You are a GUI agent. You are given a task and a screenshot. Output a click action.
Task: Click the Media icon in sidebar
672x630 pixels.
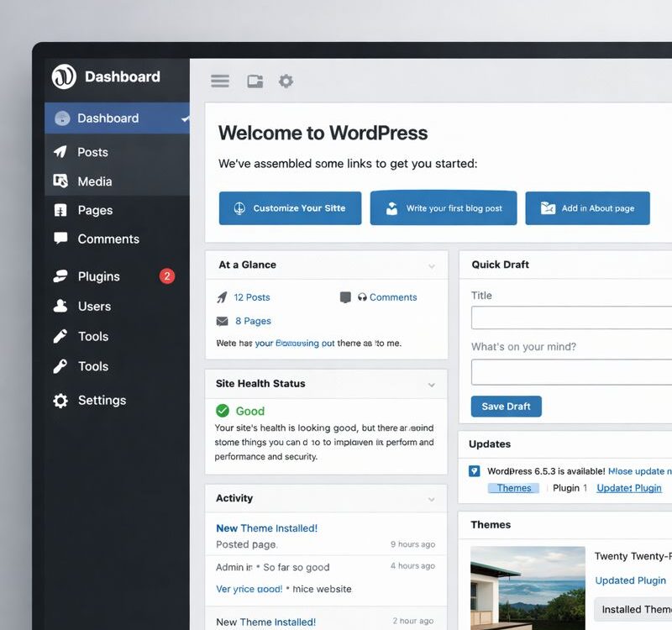click(60, 181)
